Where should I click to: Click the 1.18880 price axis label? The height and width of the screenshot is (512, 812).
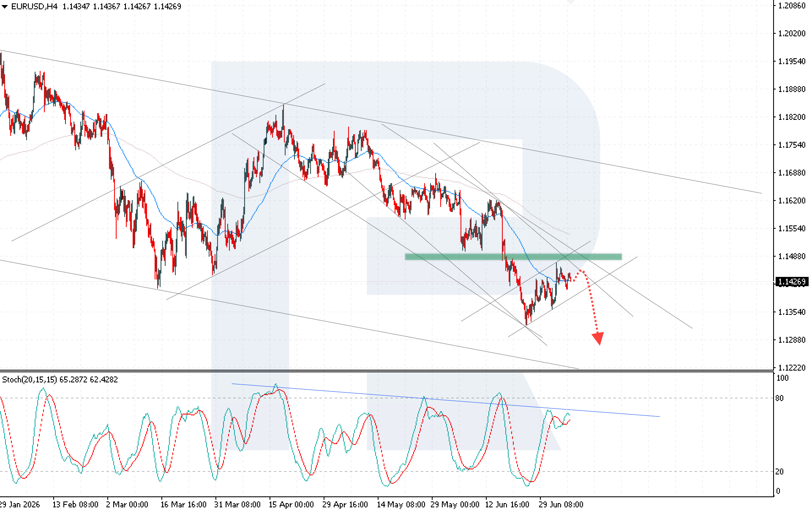792,89
